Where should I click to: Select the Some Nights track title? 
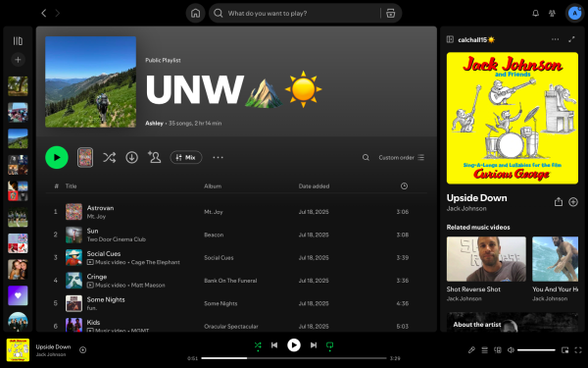point(106,299)
